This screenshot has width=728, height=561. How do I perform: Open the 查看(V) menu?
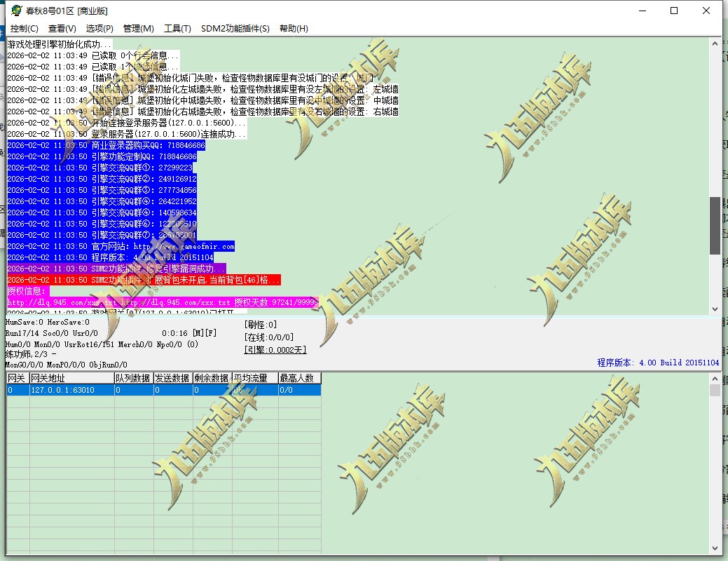(62, 28)
